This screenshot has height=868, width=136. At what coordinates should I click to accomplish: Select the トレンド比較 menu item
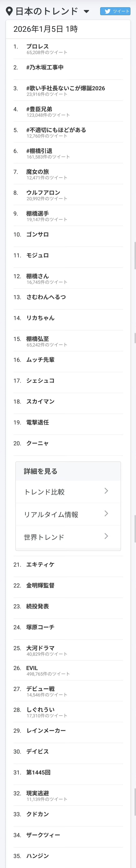(44, 492)
